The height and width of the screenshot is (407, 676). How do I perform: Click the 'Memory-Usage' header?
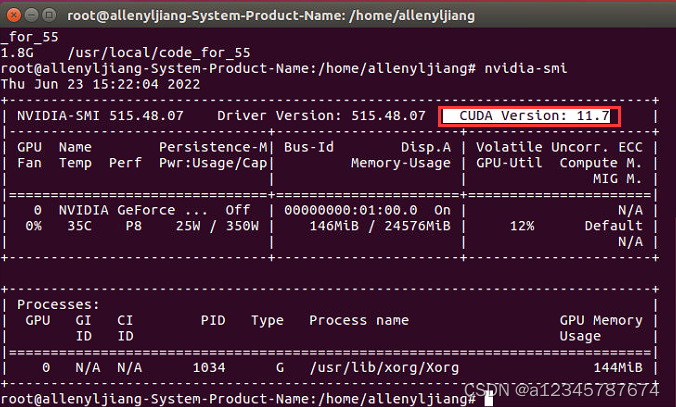coord(401,163)
